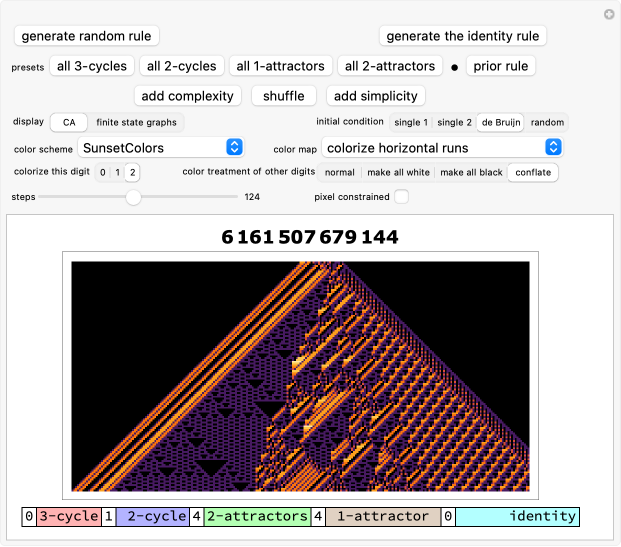Toggle the pixel constrained checkbox
The width and height of the screenshot is (621, 547).
click(401, 196)
